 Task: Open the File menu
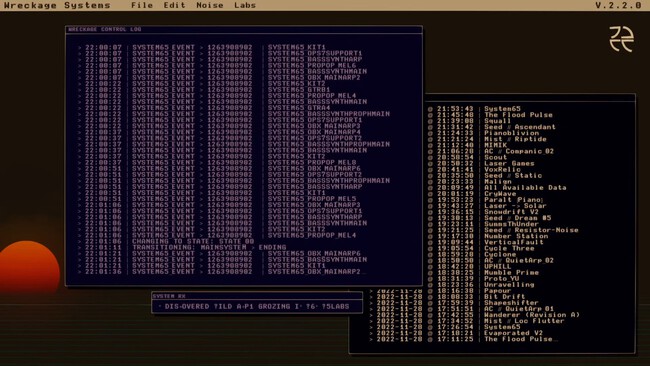tap(142, 5)
